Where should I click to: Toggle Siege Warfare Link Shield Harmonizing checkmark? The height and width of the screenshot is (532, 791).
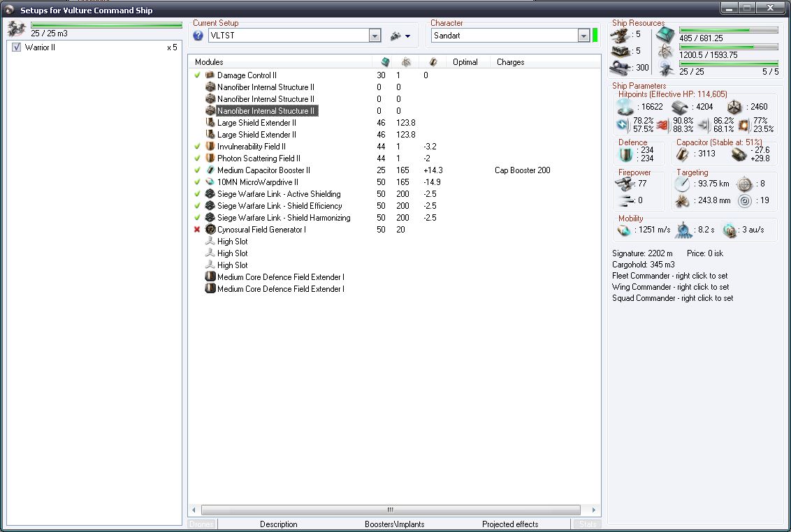click(197, 217)
